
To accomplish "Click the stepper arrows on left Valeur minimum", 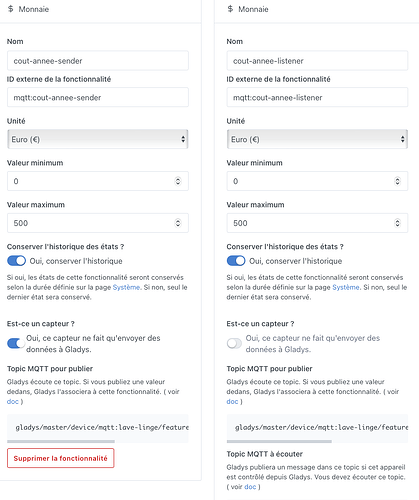I will [178, 181].
